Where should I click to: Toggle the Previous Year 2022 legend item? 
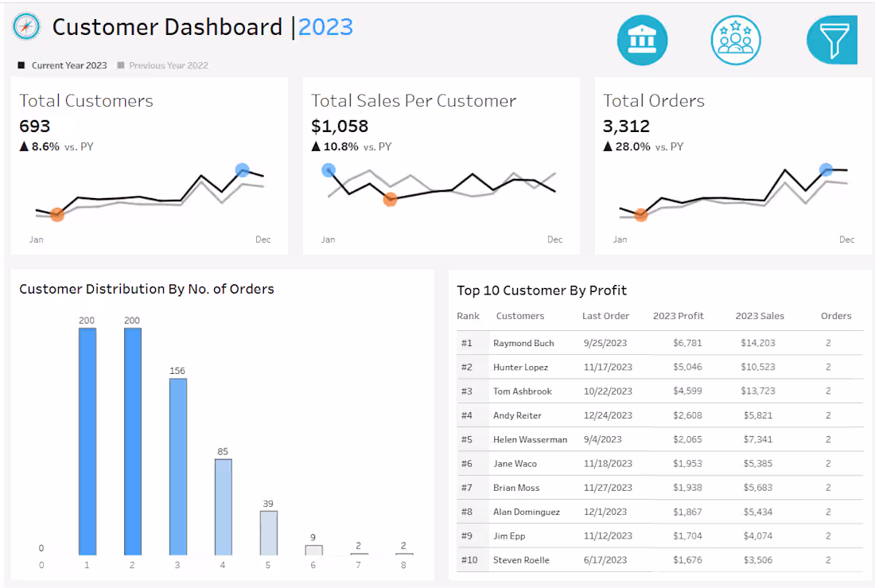(163, 66)
